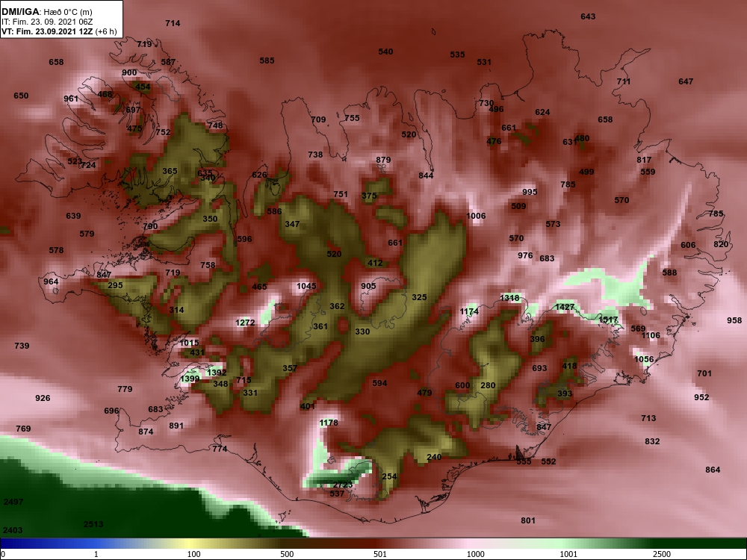Click the map value 1517
This screenshot has height=560, width=747.
click(608, 320)
